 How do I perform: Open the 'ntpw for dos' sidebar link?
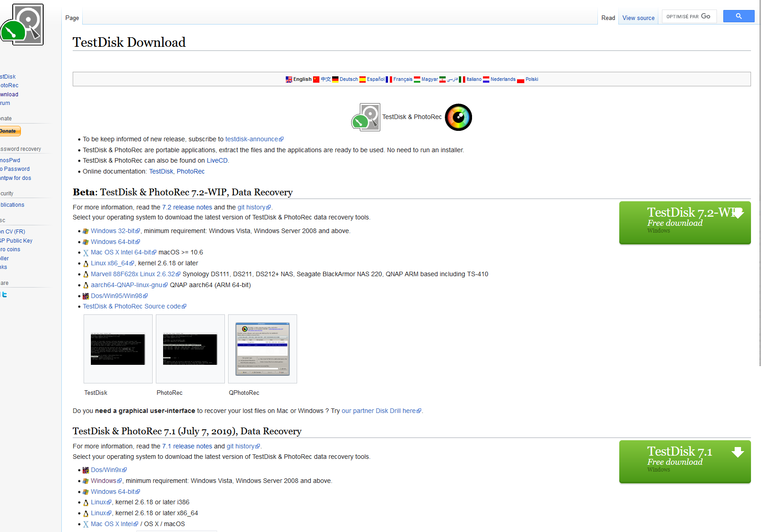pos(15,178)
